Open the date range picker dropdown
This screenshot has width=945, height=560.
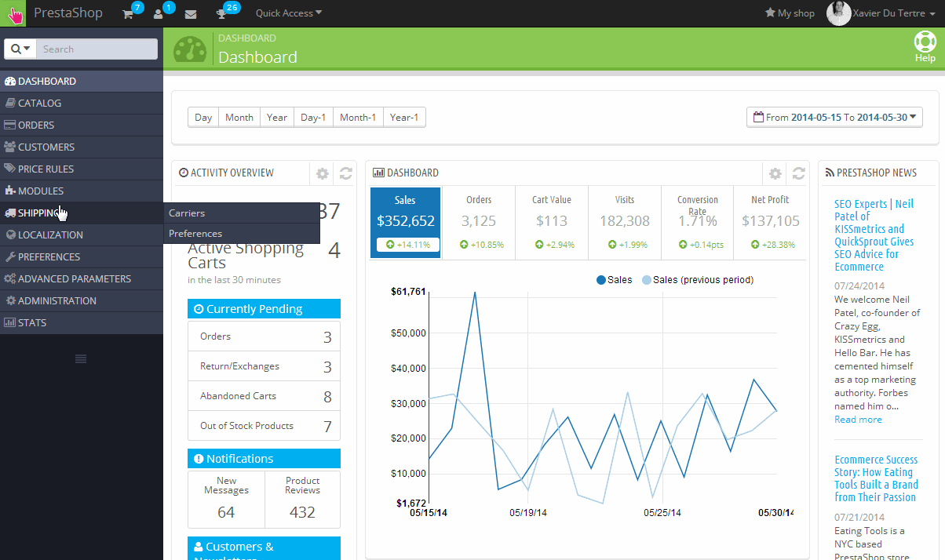[x=834, y=118]
